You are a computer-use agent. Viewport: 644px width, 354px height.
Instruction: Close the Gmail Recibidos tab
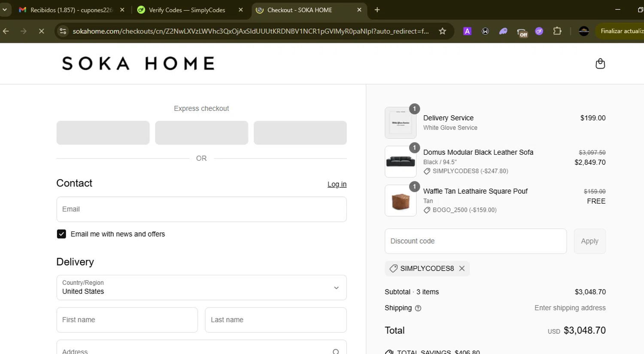(122, 10)
